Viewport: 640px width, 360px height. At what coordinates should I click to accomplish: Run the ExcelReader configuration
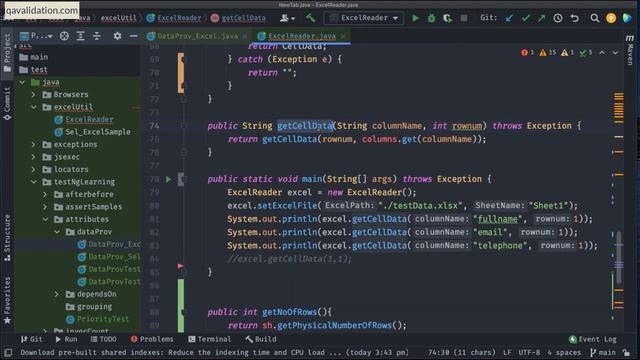(x=415, y=18)
